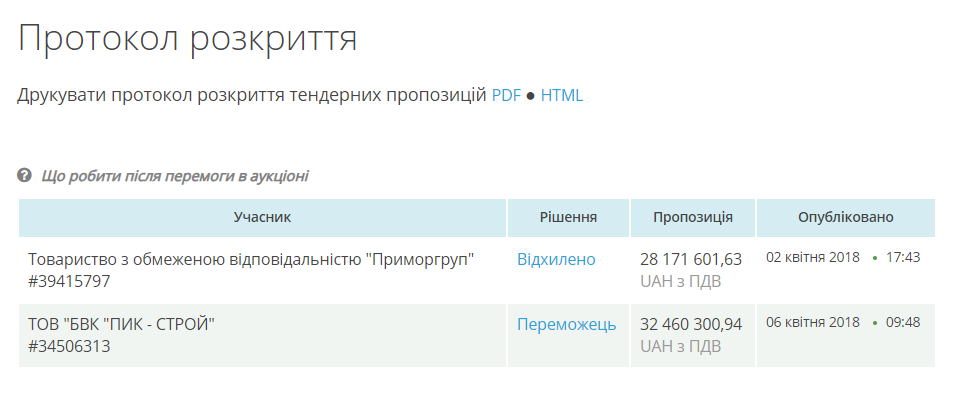Click the bid amount 28 171 601,63
The height and width of the screenshot is (415, 957).
point(690,260)
